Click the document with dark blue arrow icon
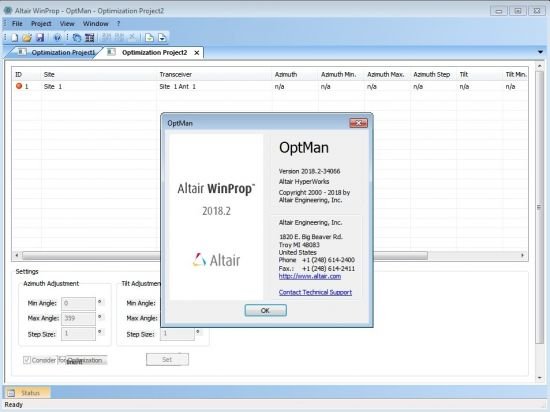 162,38
